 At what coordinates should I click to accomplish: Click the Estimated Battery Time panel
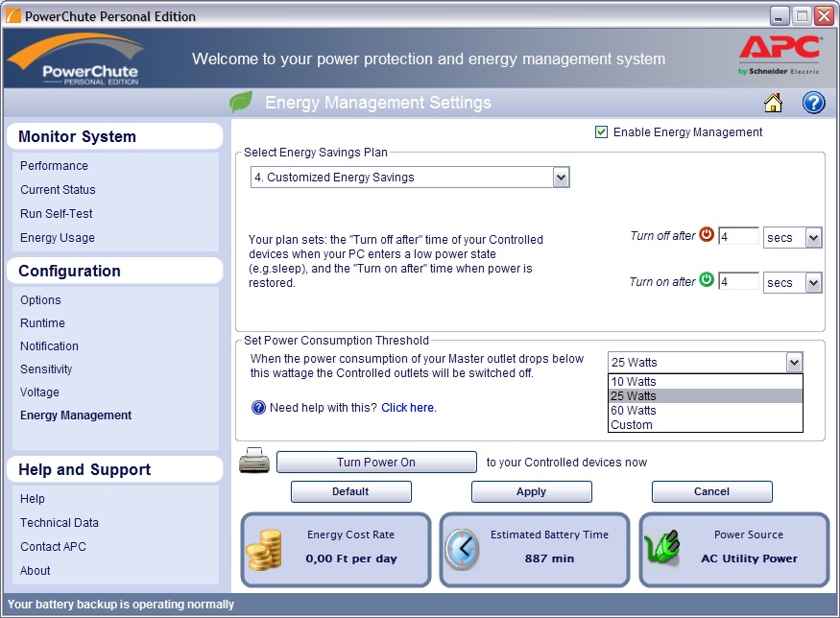pyautogui.click(x=535, y=550)
